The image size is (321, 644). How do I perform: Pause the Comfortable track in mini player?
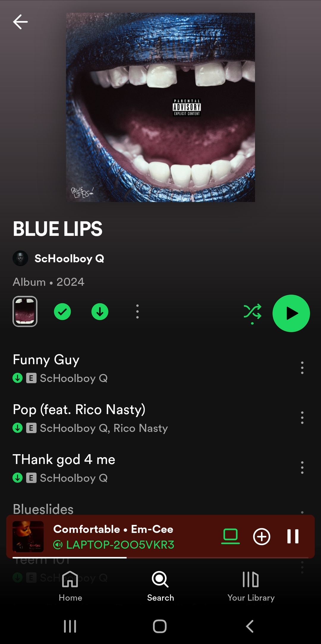pyautogui.click(x=293, y=536)
